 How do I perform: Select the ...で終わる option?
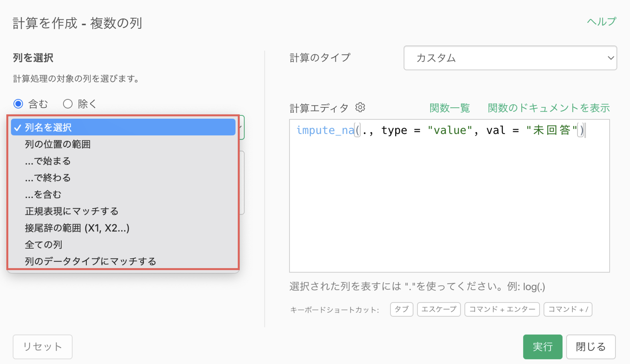click(48, 178)
